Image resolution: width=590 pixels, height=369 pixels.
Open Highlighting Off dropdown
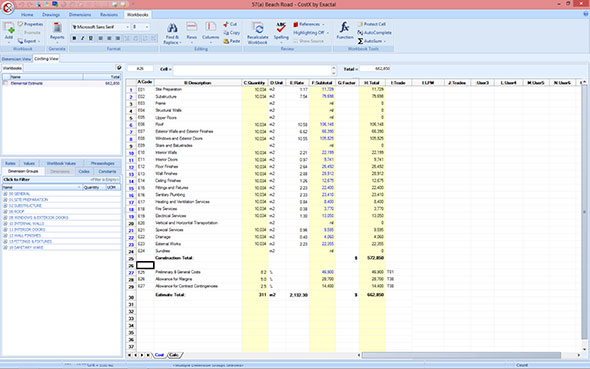click(x=311, y=33)
